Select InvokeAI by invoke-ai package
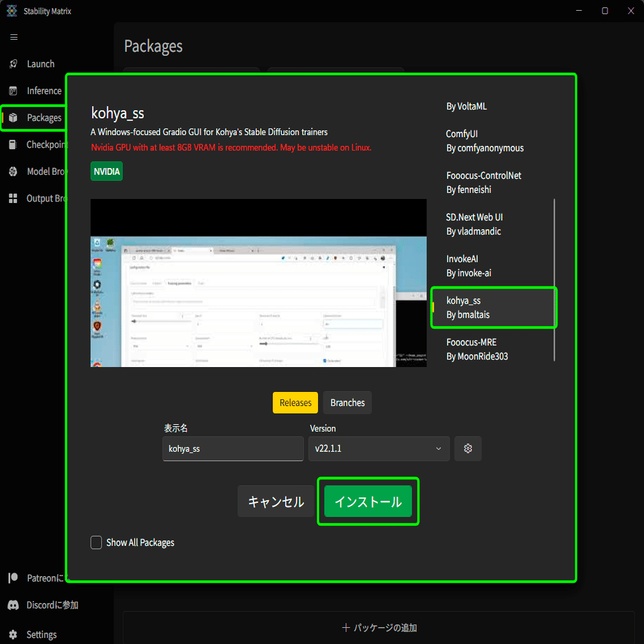This screenshot has height=644, width=644. 493,266
